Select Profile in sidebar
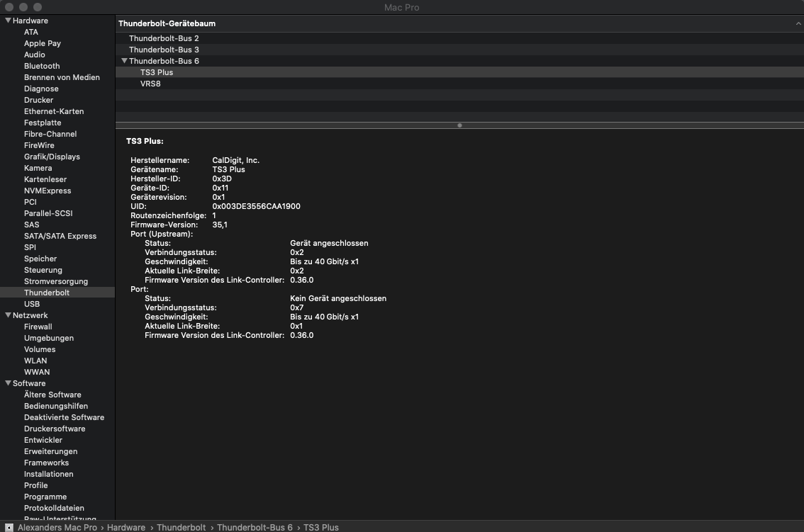 pos(36,485)
